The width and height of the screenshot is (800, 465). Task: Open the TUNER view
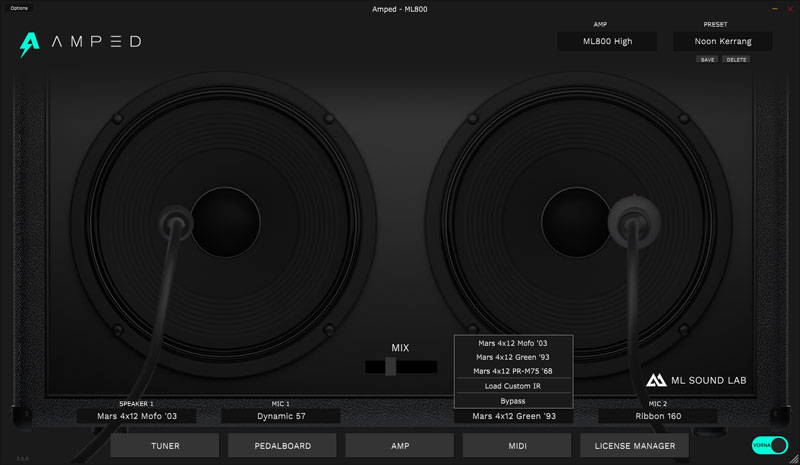coord(165,446)
